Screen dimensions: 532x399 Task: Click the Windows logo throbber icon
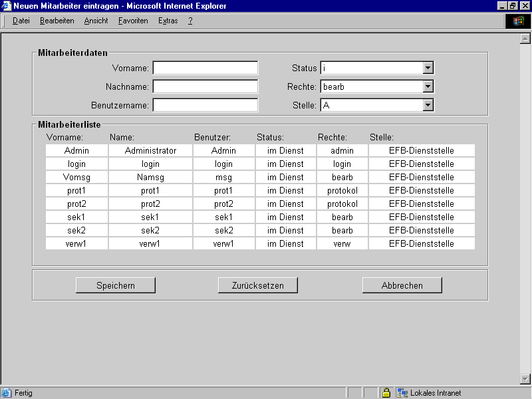click(518, 21)
